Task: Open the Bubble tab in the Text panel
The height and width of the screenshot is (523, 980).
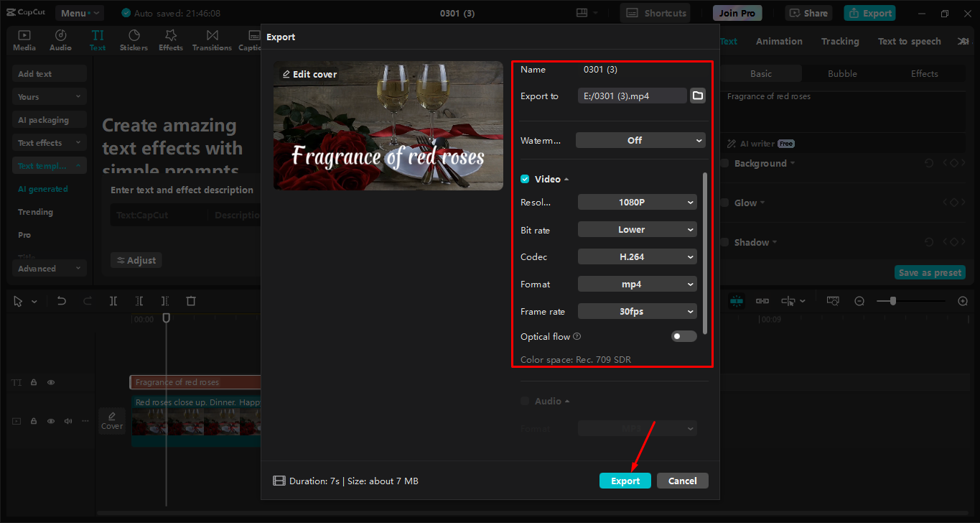Action: point(841,73)
